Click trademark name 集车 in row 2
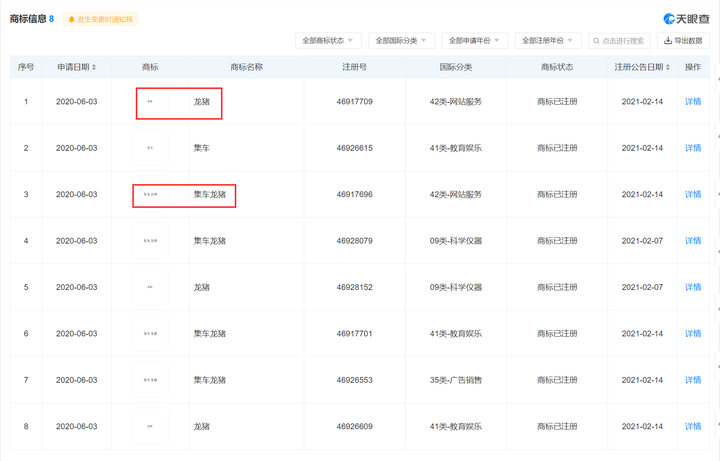 tap(202, 148)
